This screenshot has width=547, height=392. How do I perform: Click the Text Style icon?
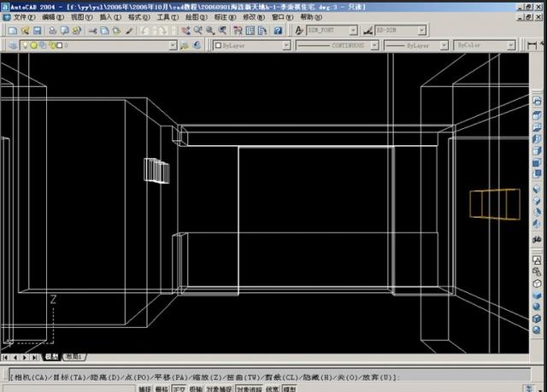click(x=299, y=31)
